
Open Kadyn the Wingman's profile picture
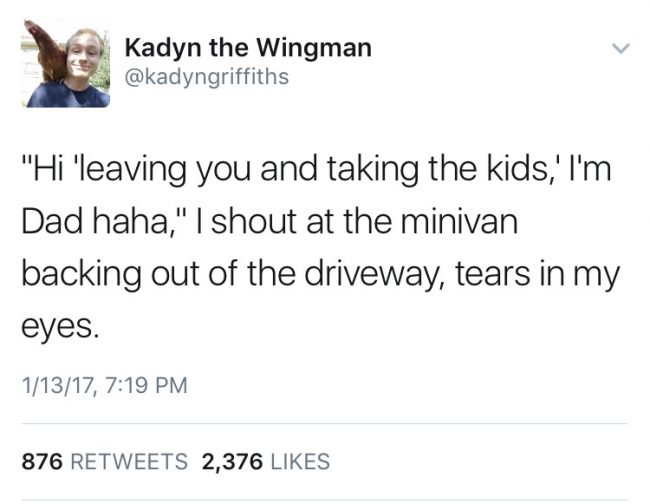(65, 63)
